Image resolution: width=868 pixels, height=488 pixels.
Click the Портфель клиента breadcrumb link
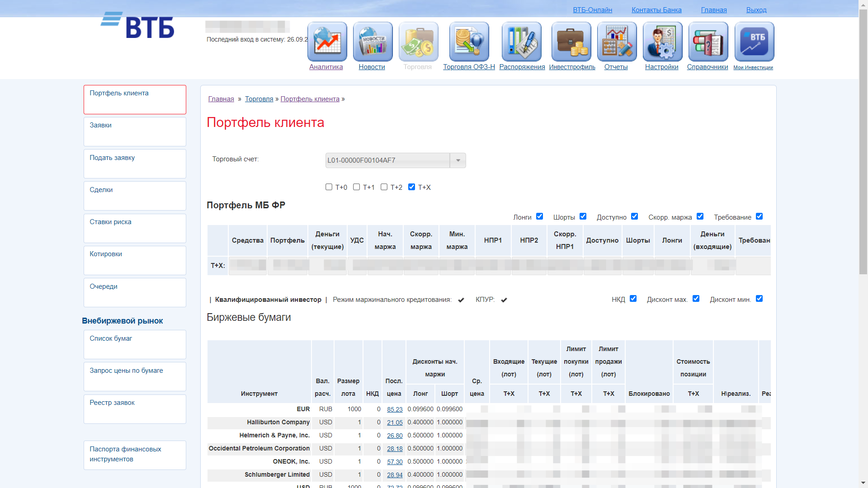coord(310,99)
